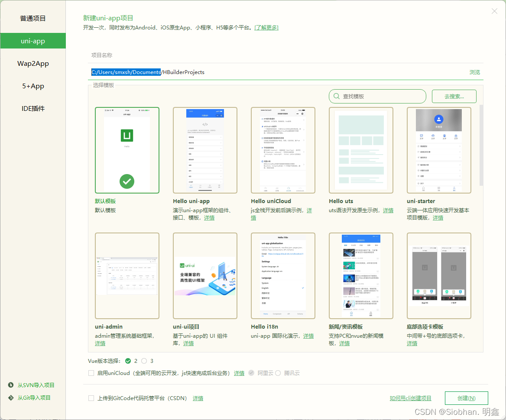This screenshot has height=420, width=506.
Task: Choose the 阿里云 radio option
Action: (x=251, y=373)
